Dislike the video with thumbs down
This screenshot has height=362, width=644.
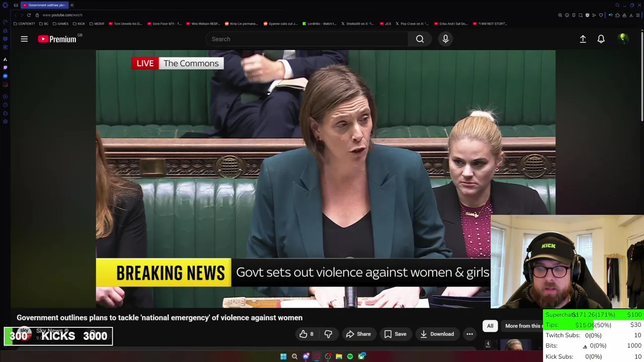pos(328,334)
